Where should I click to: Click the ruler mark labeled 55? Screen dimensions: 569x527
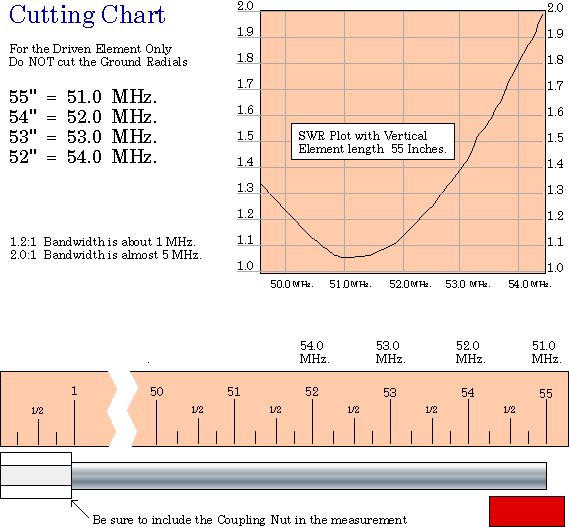pos(546,417)
